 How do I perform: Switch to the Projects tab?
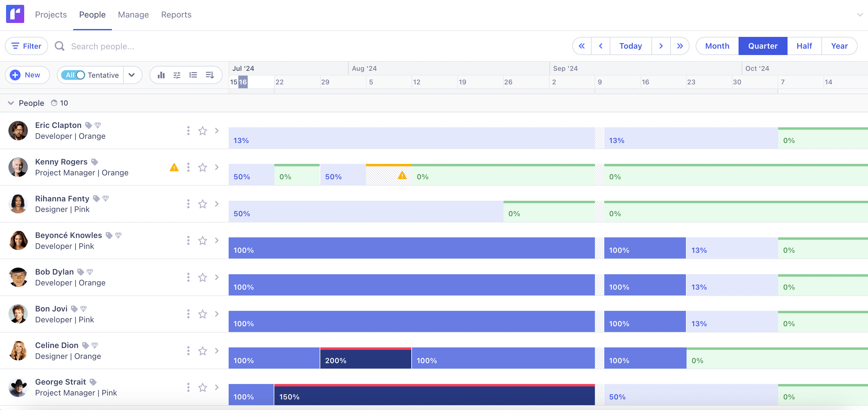pos(51,15)
